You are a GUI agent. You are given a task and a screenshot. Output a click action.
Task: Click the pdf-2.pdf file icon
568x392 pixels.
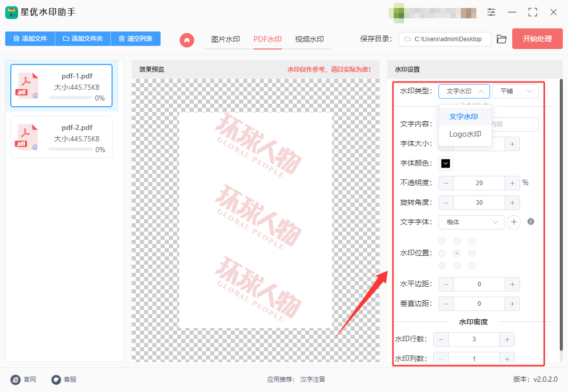click(x=27, y=137)
